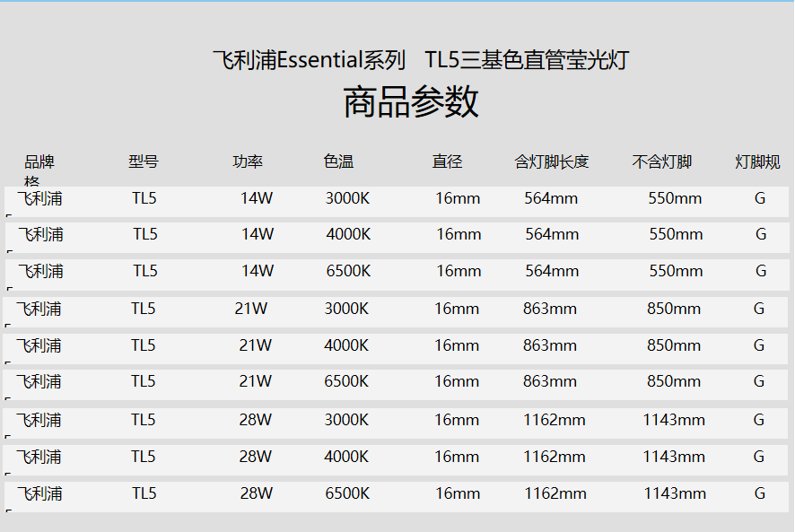
Task: Click 850mm in the 21W 6500K row
Action: point(674,381)
